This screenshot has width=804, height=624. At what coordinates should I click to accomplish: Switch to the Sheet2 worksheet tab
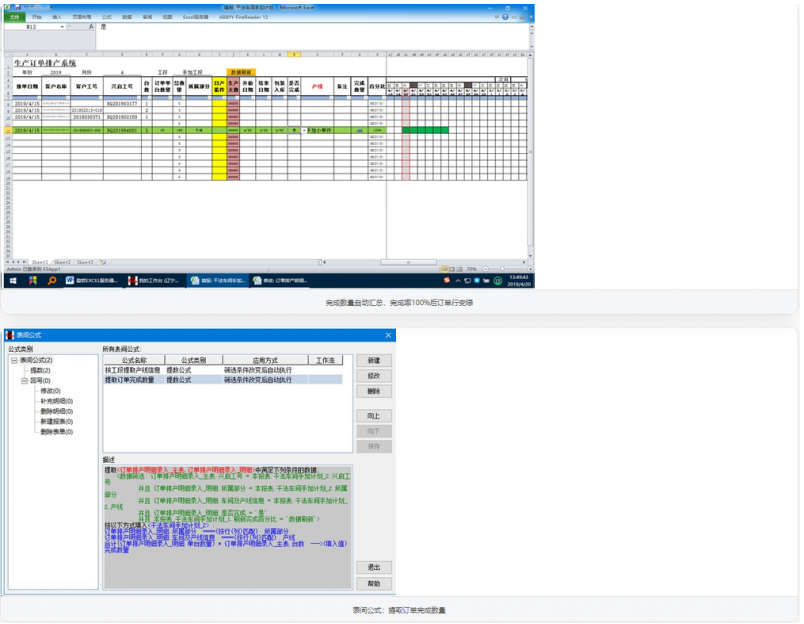tap(62, 262)
